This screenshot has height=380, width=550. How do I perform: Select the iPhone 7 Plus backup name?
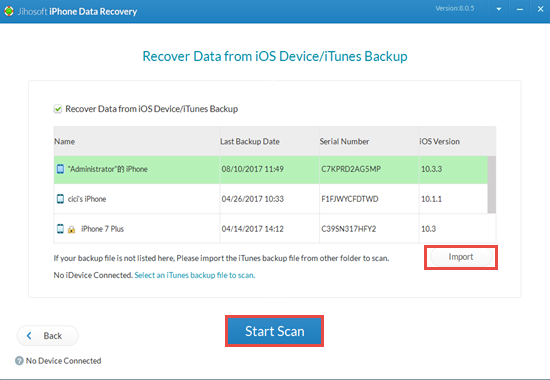[x=102, y=229]
